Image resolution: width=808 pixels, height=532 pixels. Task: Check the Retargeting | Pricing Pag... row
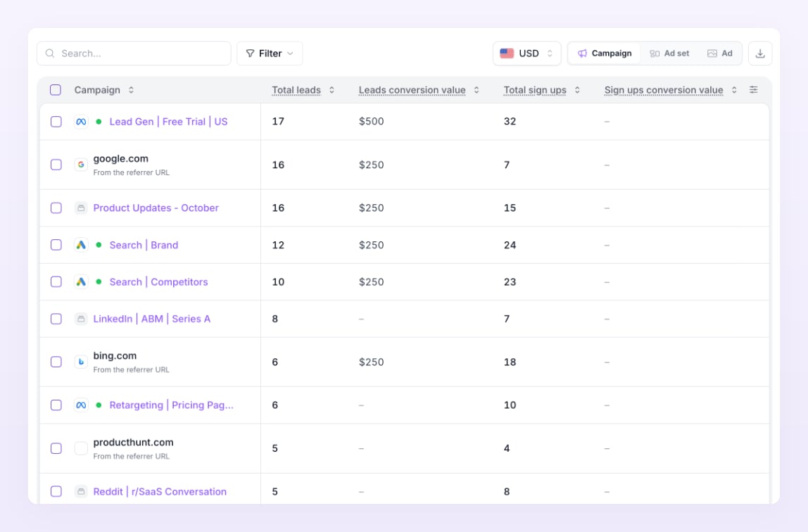pos(56,405)
